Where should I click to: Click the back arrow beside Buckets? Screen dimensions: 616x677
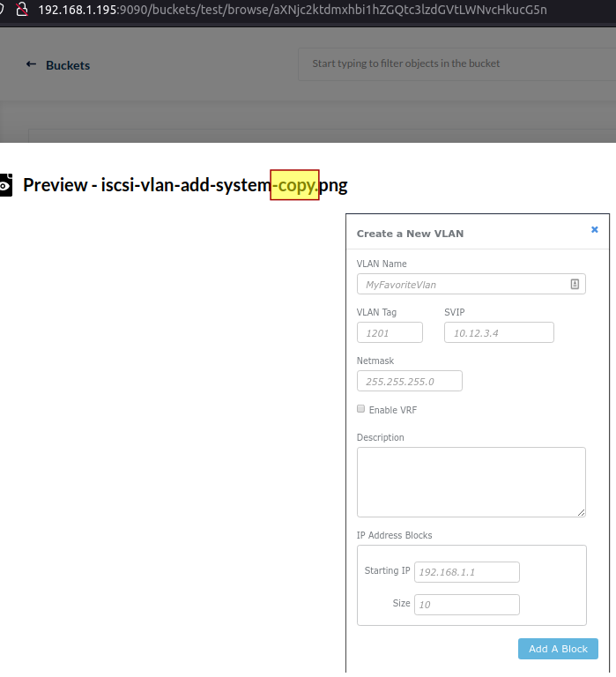click(x=31, y=64)
